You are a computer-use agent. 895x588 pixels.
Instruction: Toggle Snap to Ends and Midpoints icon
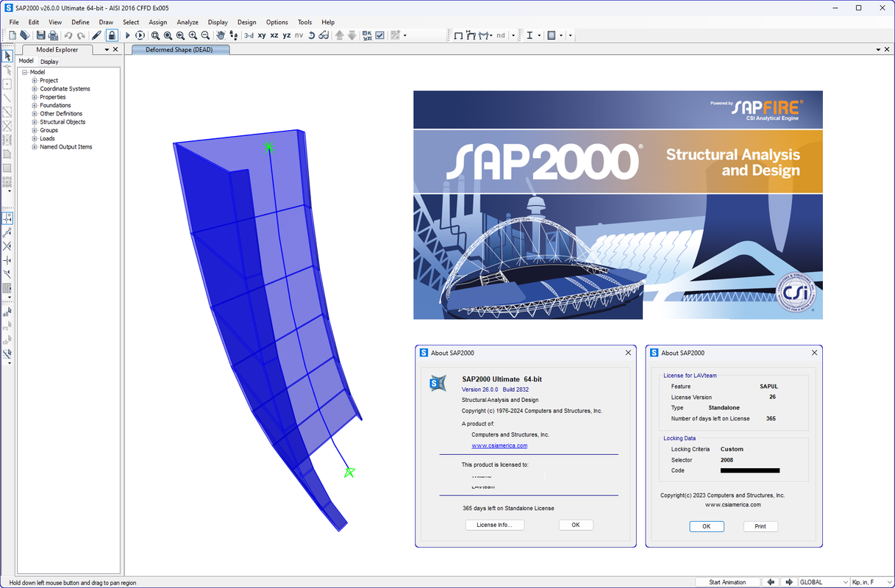pos(7,232)
